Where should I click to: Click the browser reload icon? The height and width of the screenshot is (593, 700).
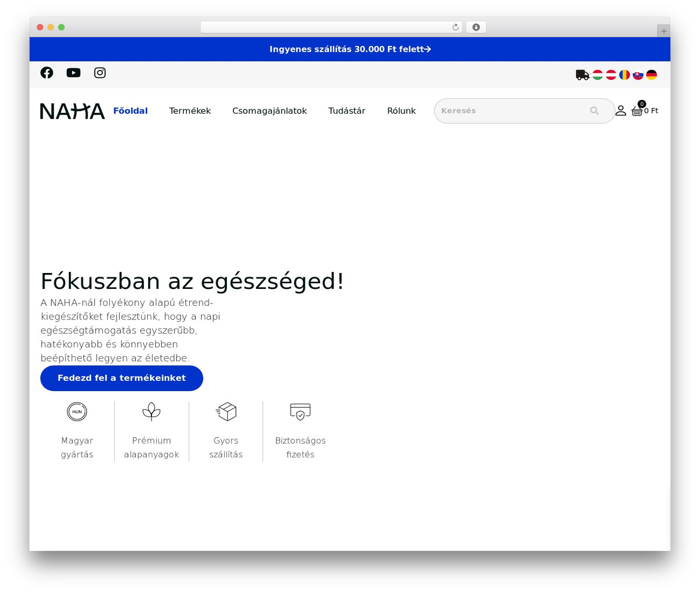456,27
